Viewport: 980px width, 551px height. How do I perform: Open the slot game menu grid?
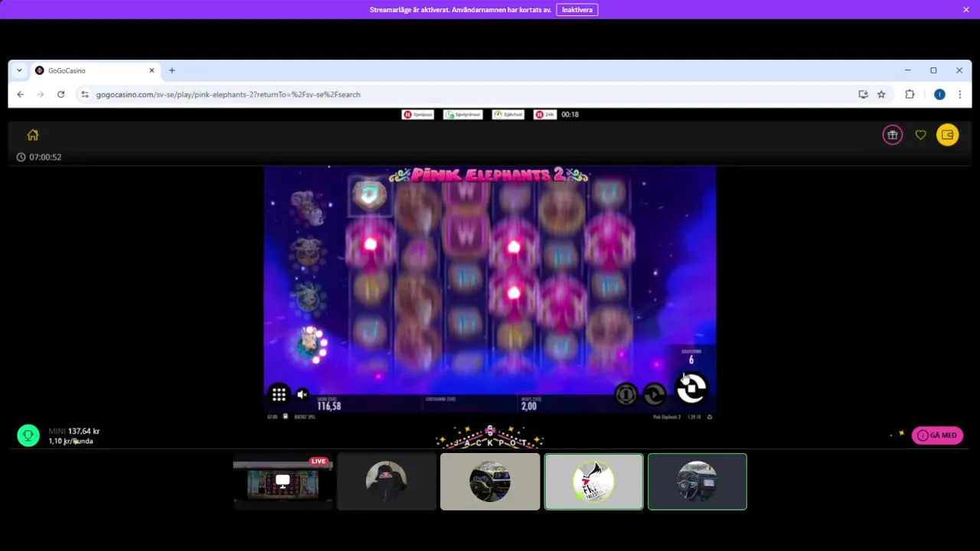pos(279,394)
